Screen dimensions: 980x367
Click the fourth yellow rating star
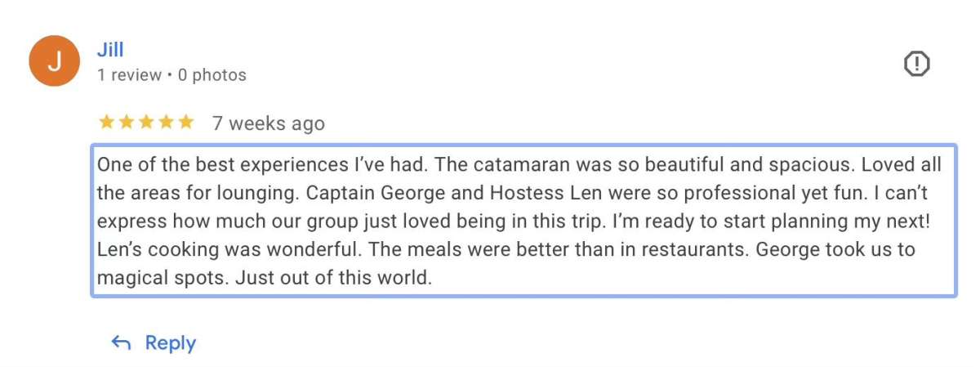166,123
